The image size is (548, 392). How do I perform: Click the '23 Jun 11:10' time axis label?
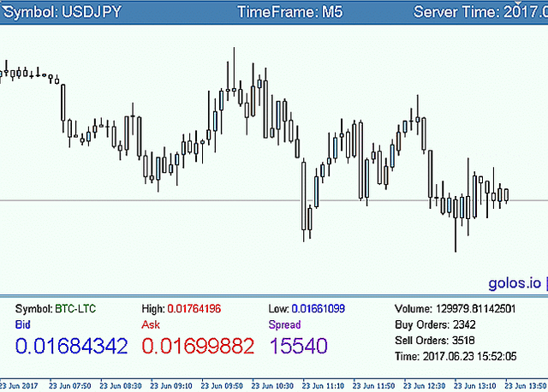coord(323,386)
